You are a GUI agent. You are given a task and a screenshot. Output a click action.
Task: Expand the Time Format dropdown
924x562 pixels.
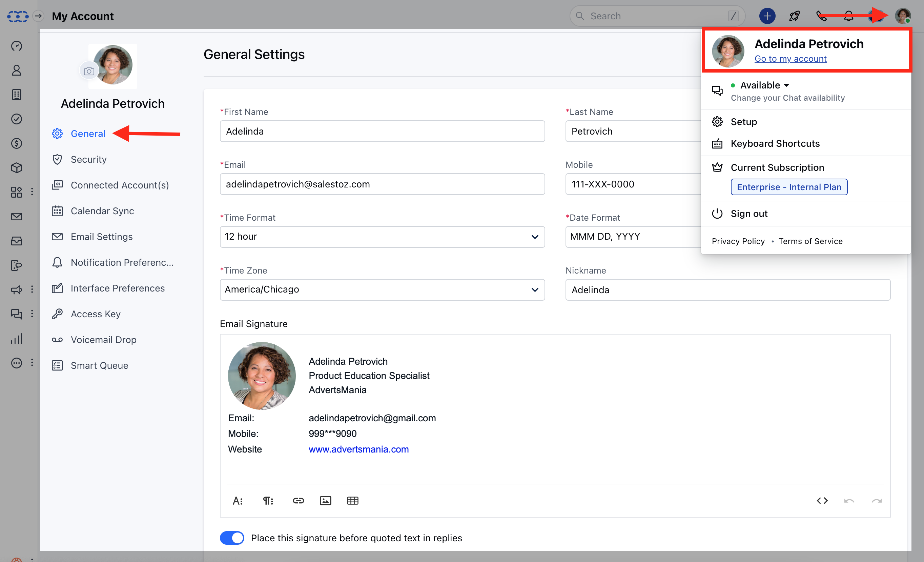382,237
